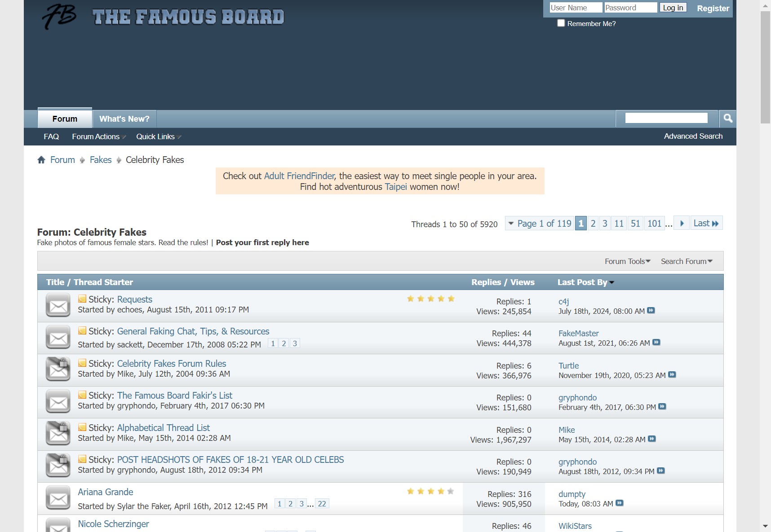Click the locked thread icon on Forum Rules
This screenshot has height=532, width=771.
pos(58,369)
